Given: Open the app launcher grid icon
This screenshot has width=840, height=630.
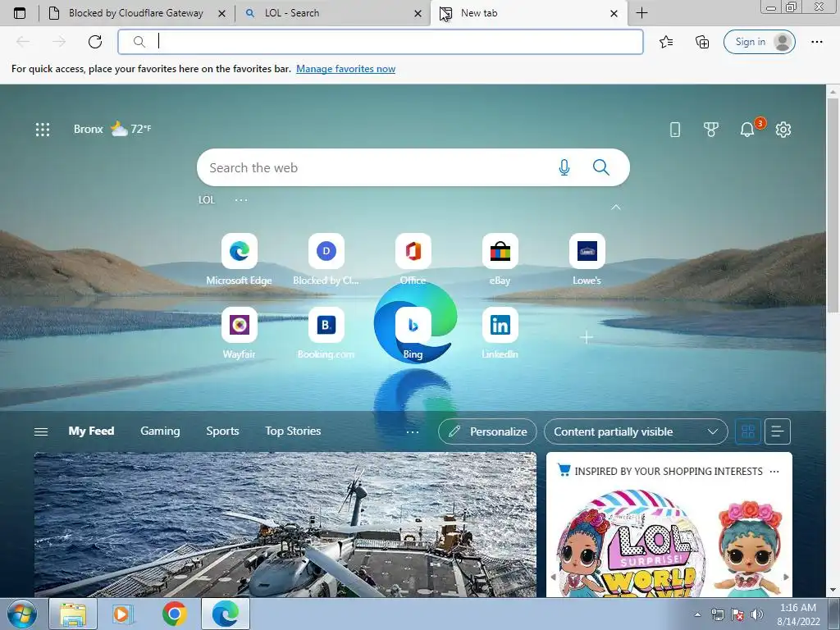Looking at the screenshot, I should [43, 129].
